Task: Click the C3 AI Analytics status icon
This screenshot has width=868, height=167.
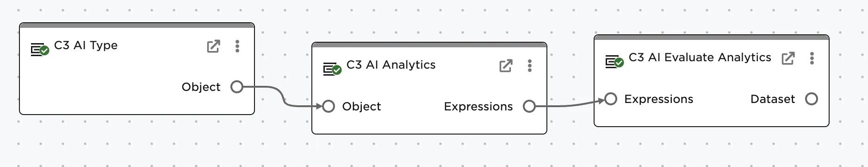Action: [x=332, y=69]
